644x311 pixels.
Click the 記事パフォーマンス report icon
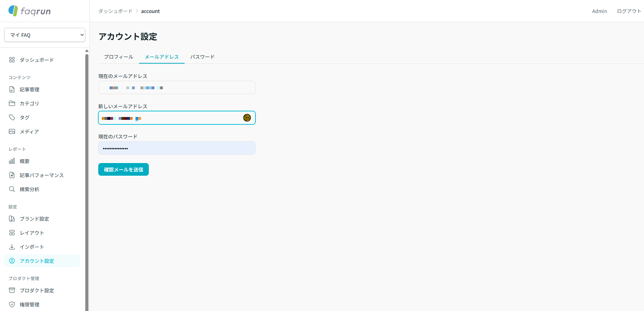[12, 175]
